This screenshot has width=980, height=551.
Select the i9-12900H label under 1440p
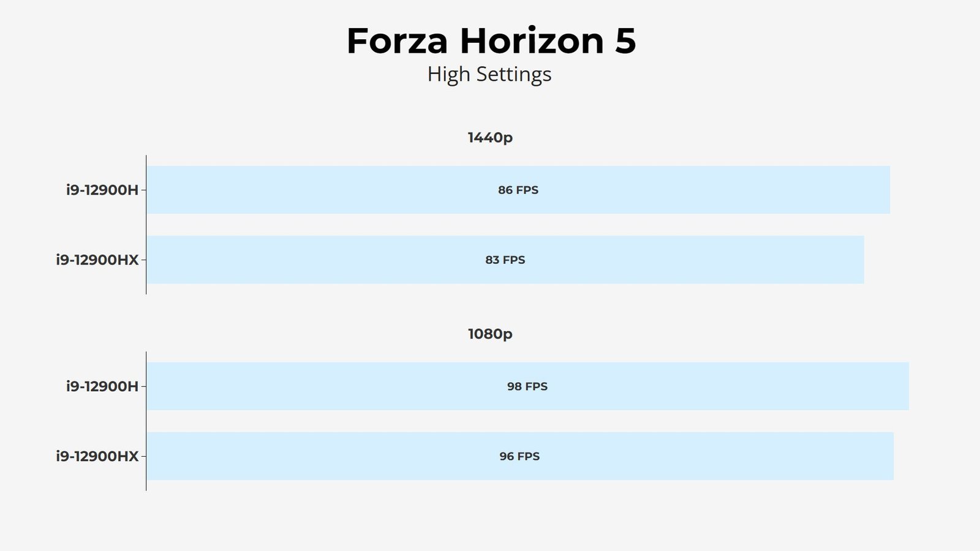coord(102,190)
